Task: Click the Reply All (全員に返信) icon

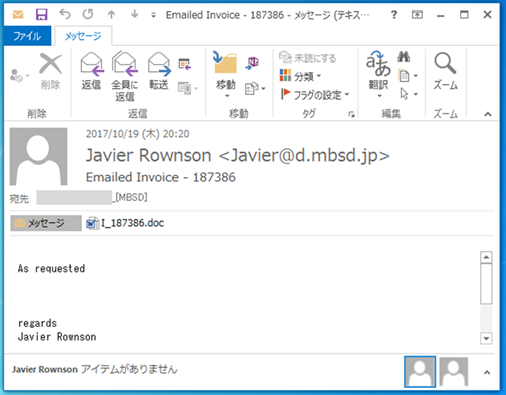Action: pyautogui.click(x=125, y=63)
